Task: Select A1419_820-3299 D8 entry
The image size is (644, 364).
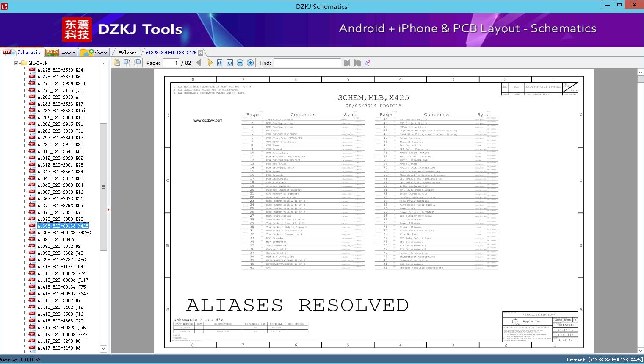Action: tap(59, 348)
